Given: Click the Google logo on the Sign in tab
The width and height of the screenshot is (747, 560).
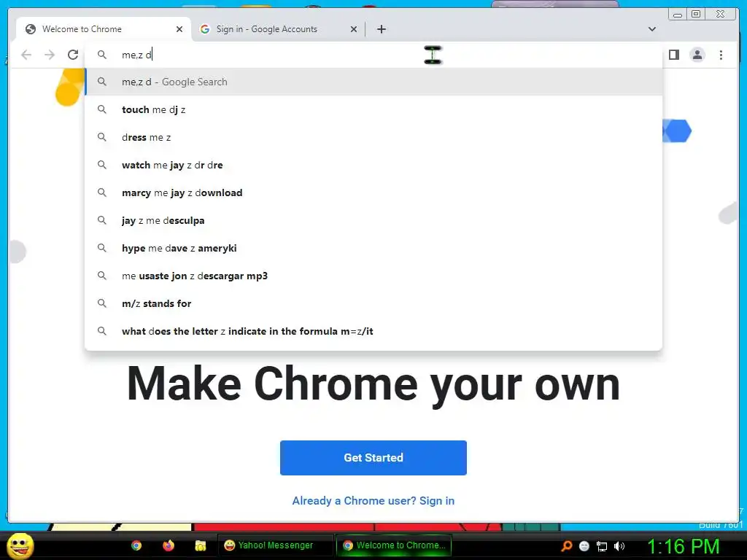Looking at the screenshot, I should click(x=205, y=29).
